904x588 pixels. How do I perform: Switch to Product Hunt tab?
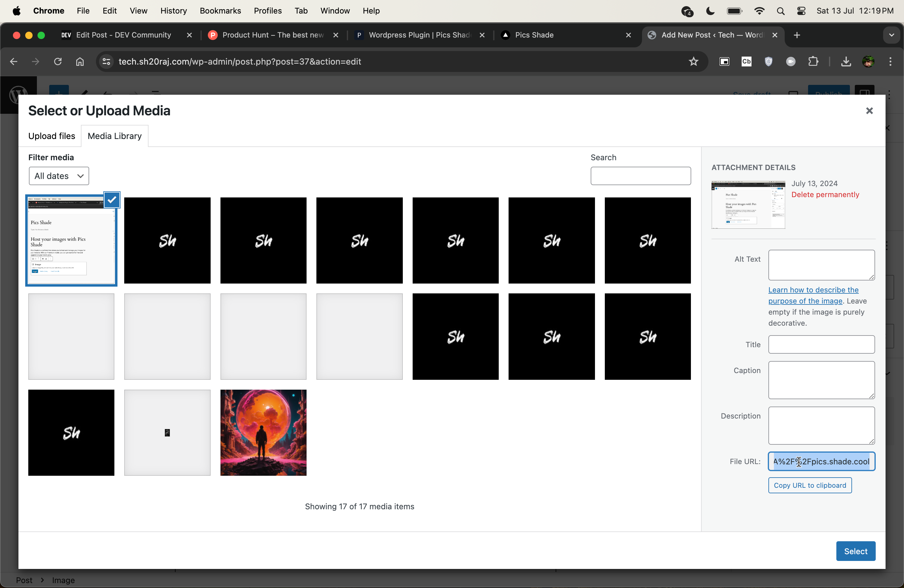pos(273,35)
